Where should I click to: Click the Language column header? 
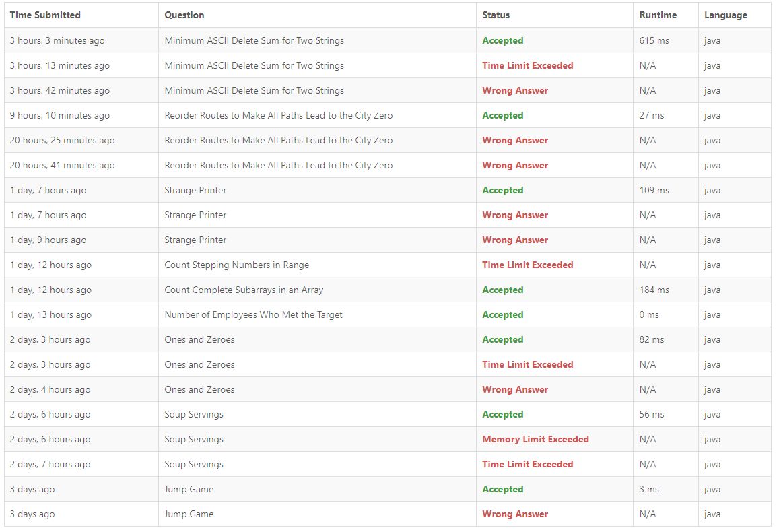pos(726,15)
